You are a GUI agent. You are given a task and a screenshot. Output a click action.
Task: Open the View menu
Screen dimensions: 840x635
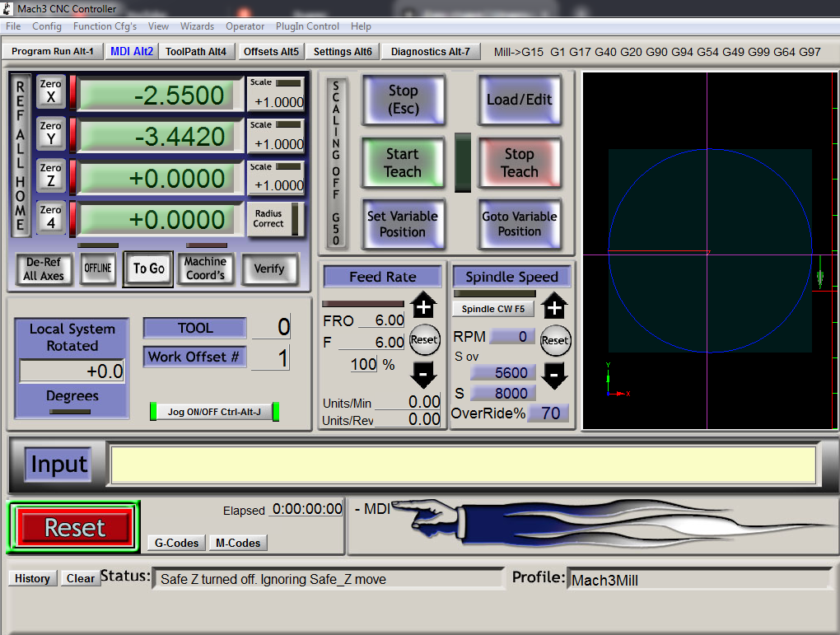tap(159, 26)
